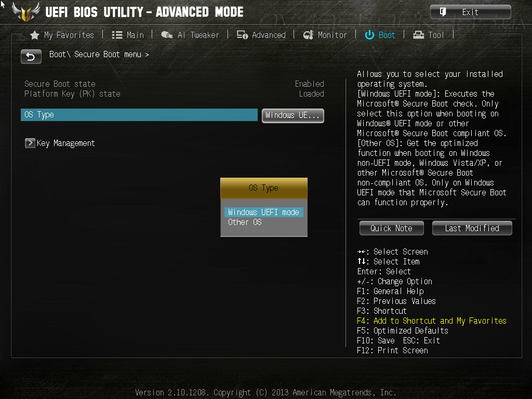Click the Loaded status value
Image resolution: width=532 pixels, height=399 pixels.
click(x=312, y=94)
